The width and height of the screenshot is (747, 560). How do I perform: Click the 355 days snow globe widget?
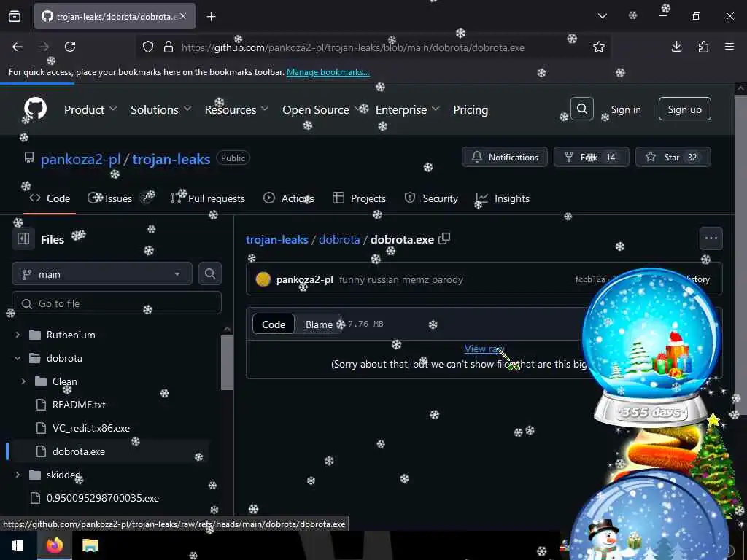tap(651, 348)
